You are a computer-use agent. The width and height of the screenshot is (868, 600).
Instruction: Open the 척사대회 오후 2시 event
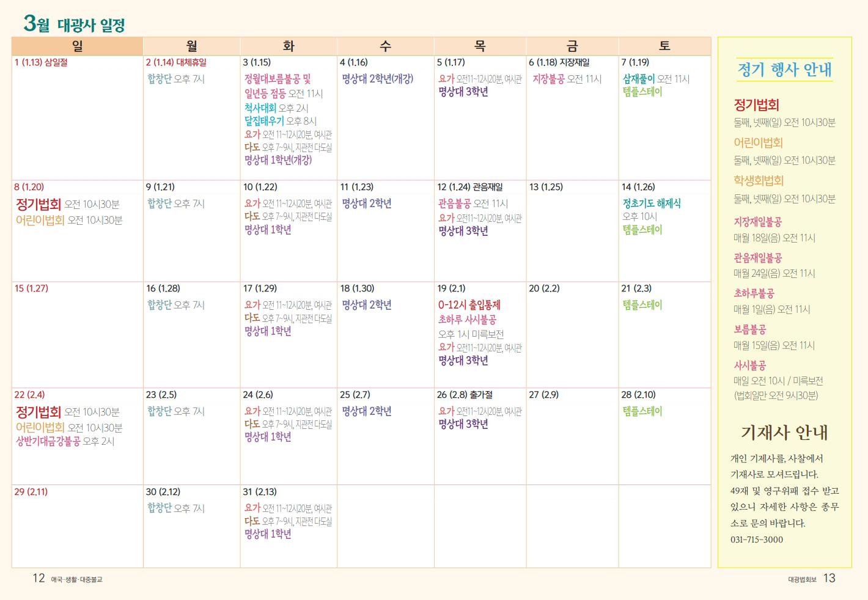(276, 108)
